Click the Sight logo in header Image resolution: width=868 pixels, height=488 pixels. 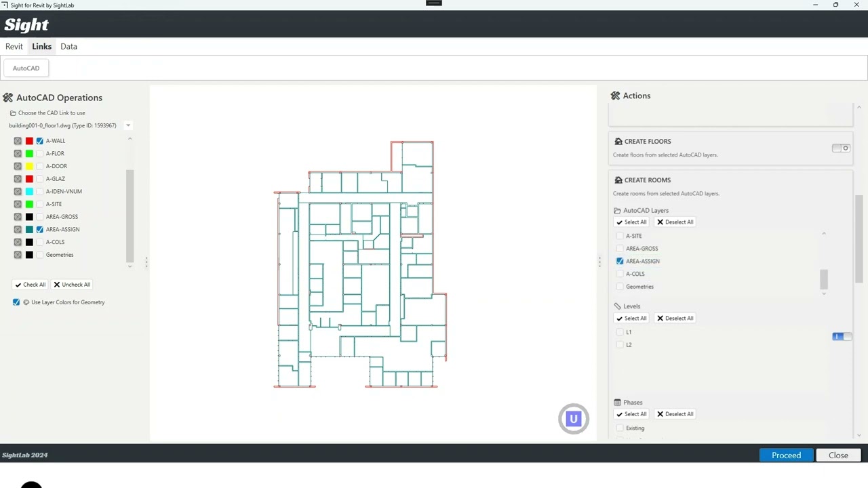pos(26,25)
